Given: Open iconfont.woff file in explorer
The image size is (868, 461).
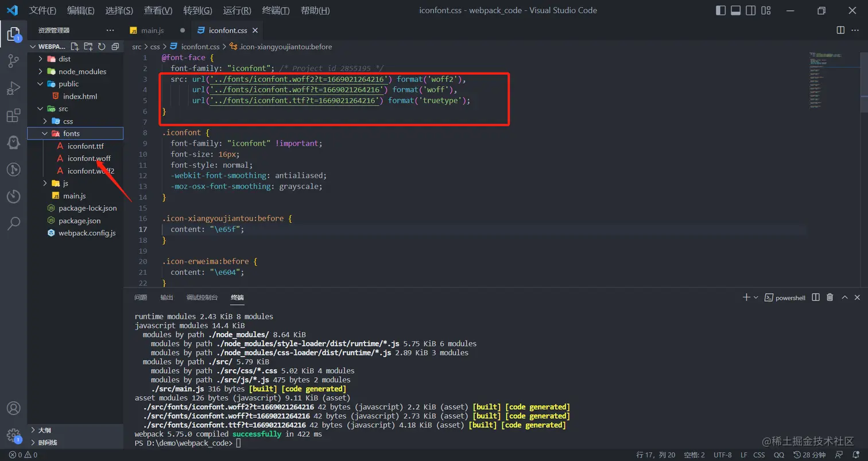Looking at the screenshot, I should (x=75, y=158).
